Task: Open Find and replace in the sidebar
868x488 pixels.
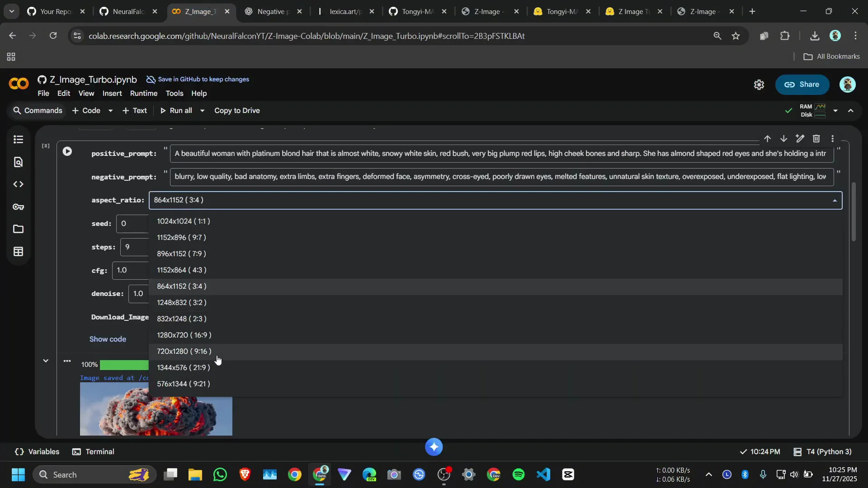Action: click(x=18, y=162)
